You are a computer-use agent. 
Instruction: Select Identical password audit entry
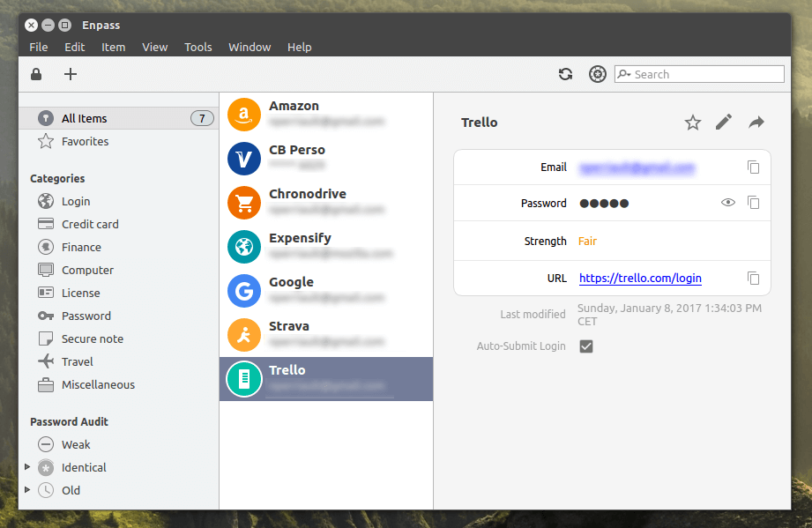(84, 467)
